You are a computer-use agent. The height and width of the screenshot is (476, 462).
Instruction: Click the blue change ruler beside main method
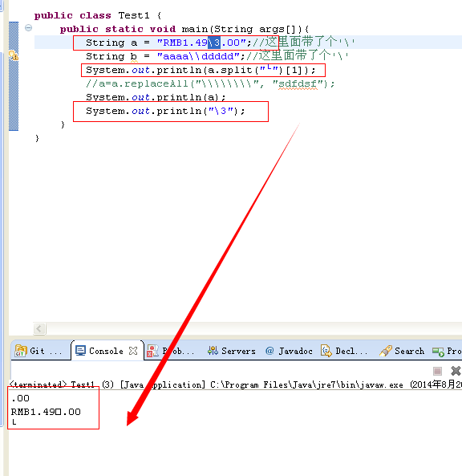click(x=14, y=76)
